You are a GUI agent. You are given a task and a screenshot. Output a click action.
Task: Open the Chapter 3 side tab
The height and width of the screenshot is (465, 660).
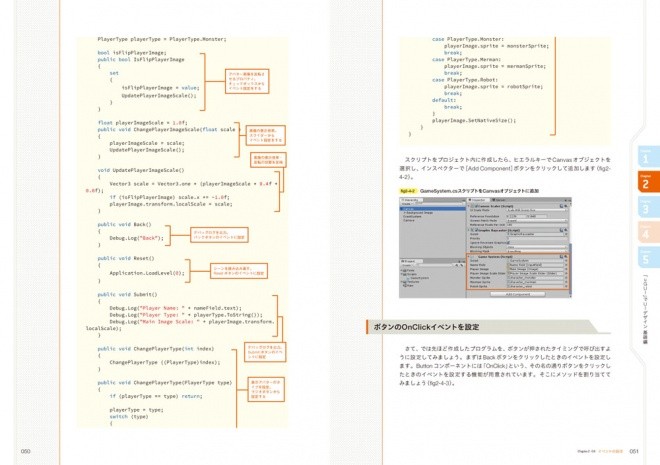click(x=649, y=207)
